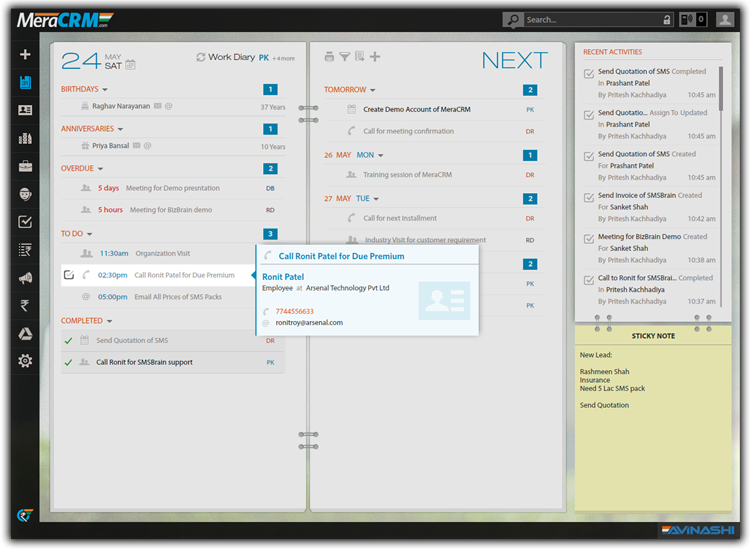Tick the checkbox for Call Ronit Patel task
This screenshot has width=750, height=550.
pyautogui.click(x=68, y=275)
